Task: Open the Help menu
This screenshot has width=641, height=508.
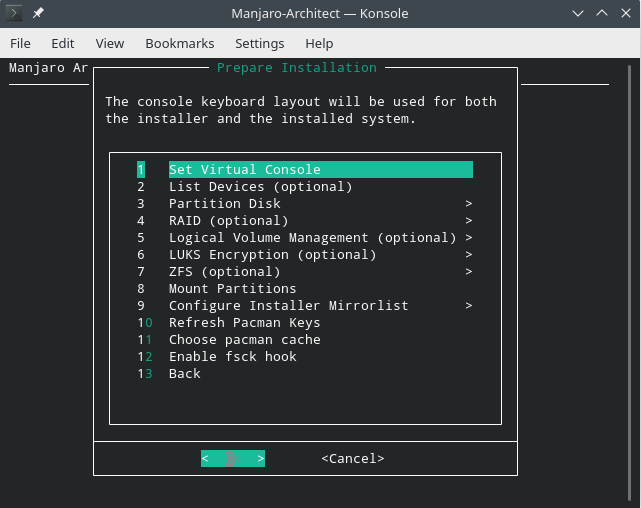Action: 319,43
